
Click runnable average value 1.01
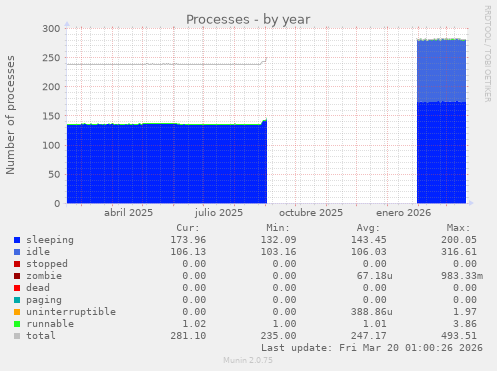(375, 324)
